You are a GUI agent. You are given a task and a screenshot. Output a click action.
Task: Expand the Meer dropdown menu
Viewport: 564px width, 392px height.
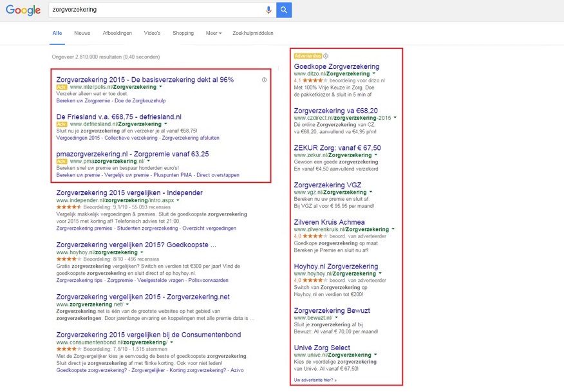(x=214, y=33)
